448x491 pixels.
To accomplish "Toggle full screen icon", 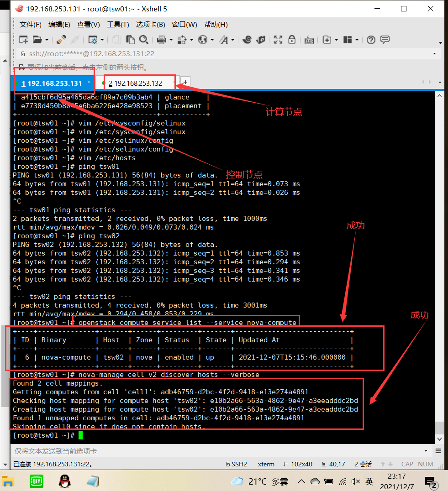I will [x=278, y=40].
